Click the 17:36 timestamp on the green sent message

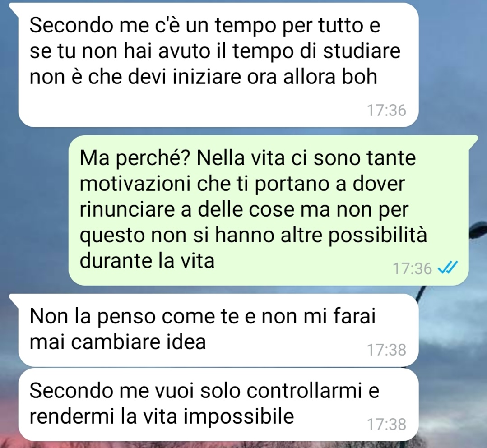point(412,268)
